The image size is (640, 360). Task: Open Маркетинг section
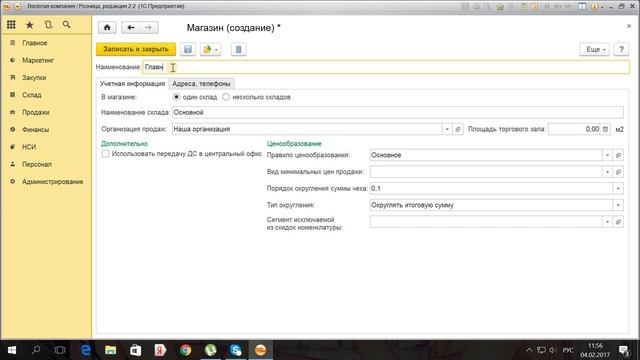coord(38,60)
